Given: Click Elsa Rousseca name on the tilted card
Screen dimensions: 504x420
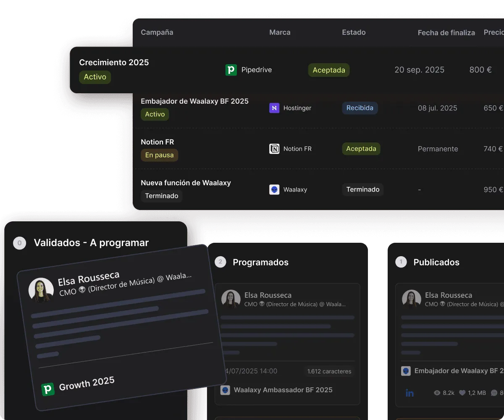Looking at the screenshot, I should point(89,278).
